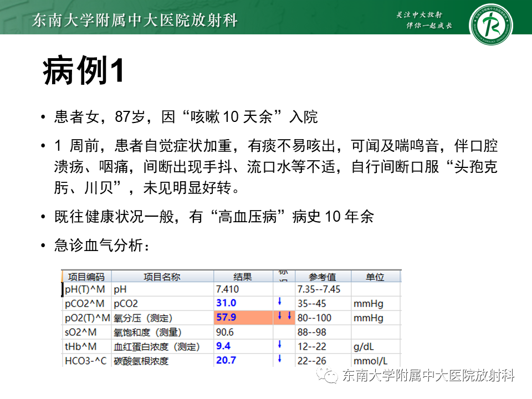
Task: Click the slide title 病例1
Action: (x=83, y=70)
